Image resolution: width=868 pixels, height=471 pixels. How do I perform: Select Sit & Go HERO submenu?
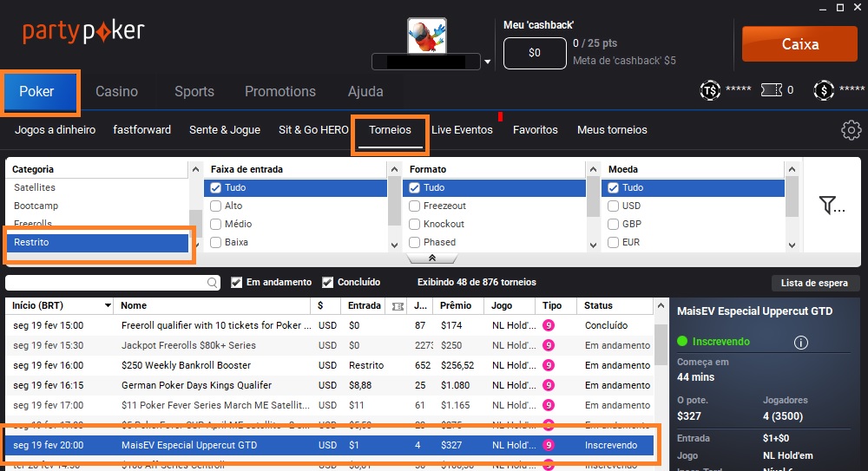313,129
